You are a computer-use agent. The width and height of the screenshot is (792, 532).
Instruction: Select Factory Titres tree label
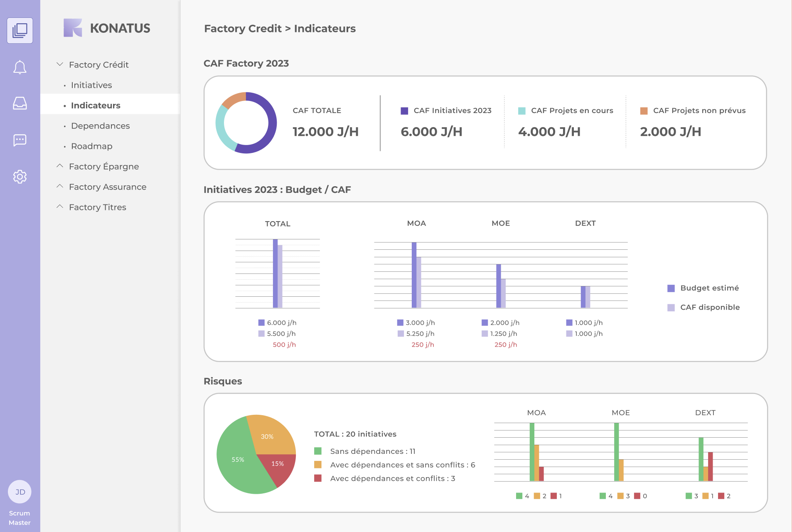pos(98,207)
